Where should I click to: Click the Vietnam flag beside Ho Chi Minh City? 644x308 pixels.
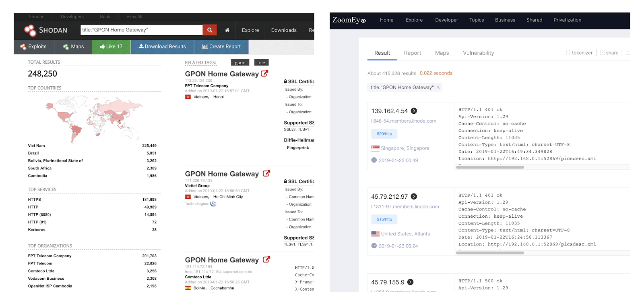click(188, 197)
